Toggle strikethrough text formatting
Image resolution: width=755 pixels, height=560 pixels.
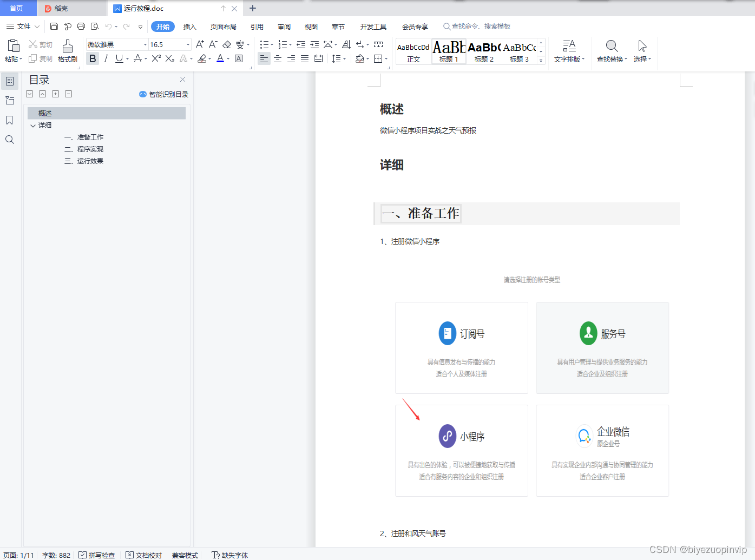tap(137, 58)
